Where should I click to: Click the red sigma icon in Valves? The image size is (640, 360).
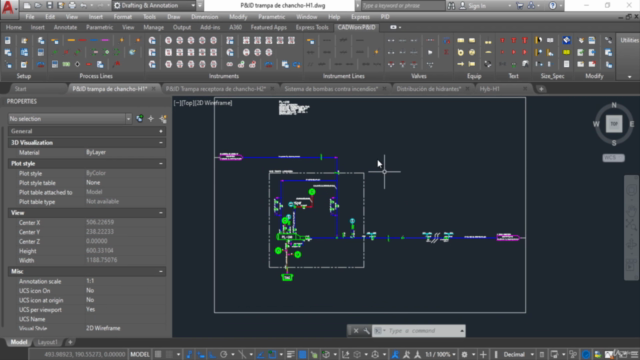[446, 52]
